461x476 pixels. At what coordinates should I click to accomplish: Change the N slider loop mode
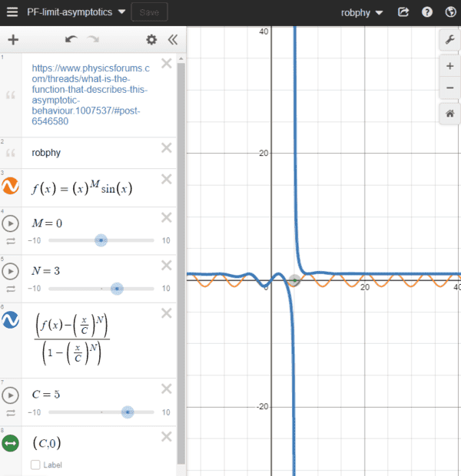11,289
